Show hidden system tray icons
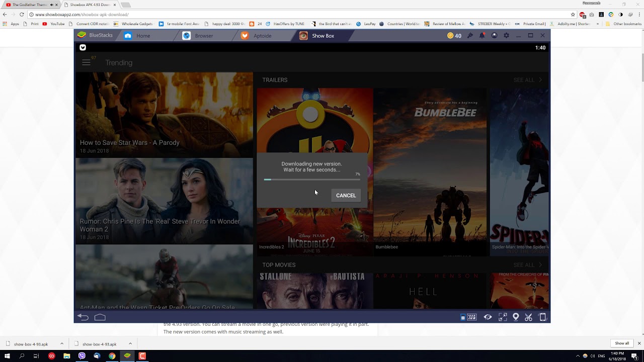Viewport: 644px width, 362px height. pyautogui.click(x=578, y=356)
